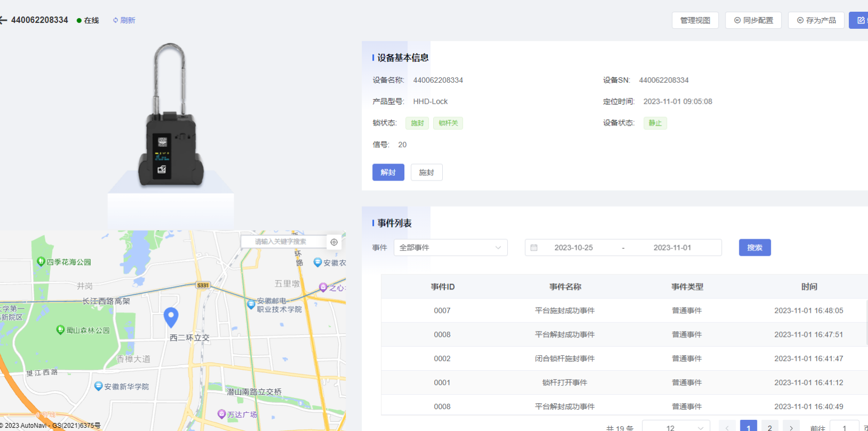Viewport: 868px width, 431px height.
Task: Click the 搜索 search button
Action: tap(754, 248)
